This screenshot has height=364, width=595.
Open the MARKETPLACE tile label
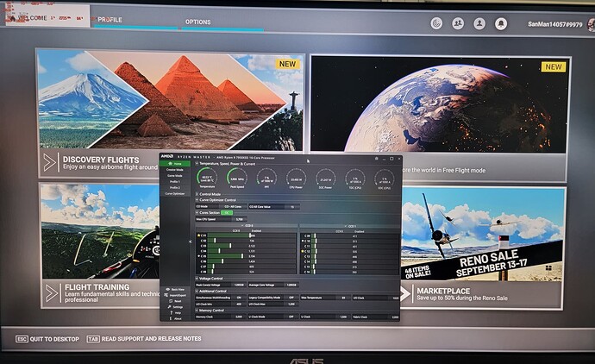[443, 292]
